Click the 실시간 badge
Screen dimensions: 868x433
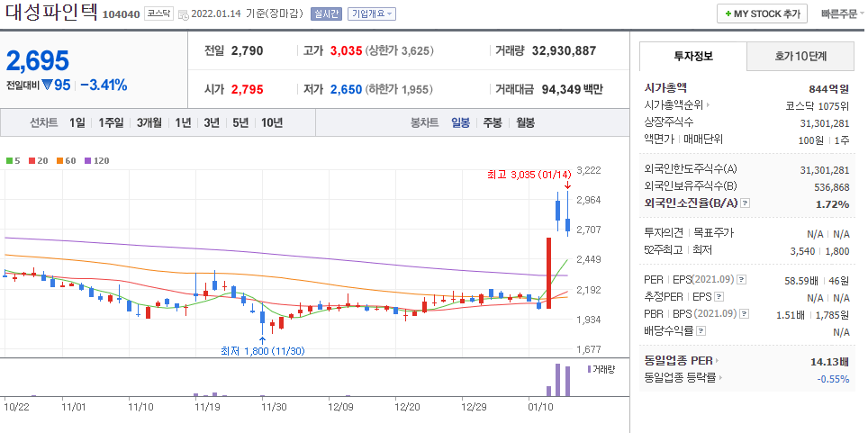click(327, 14)
